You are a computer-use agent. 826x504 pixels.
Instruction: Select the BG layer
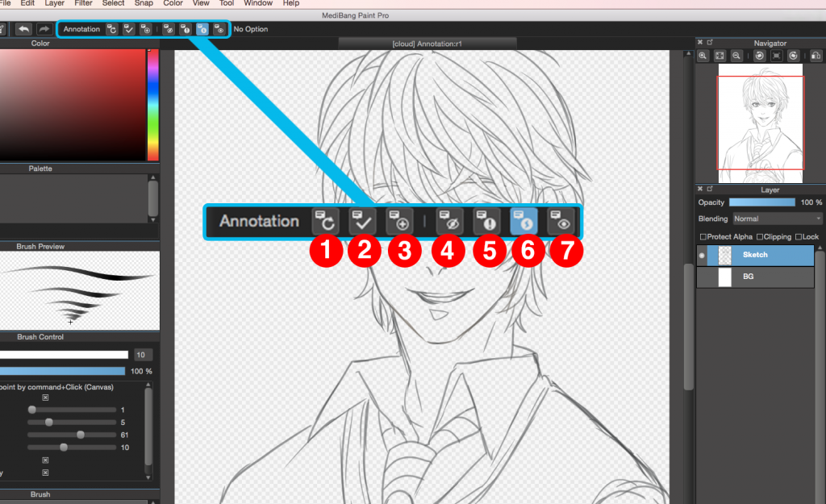coord(755,277)
